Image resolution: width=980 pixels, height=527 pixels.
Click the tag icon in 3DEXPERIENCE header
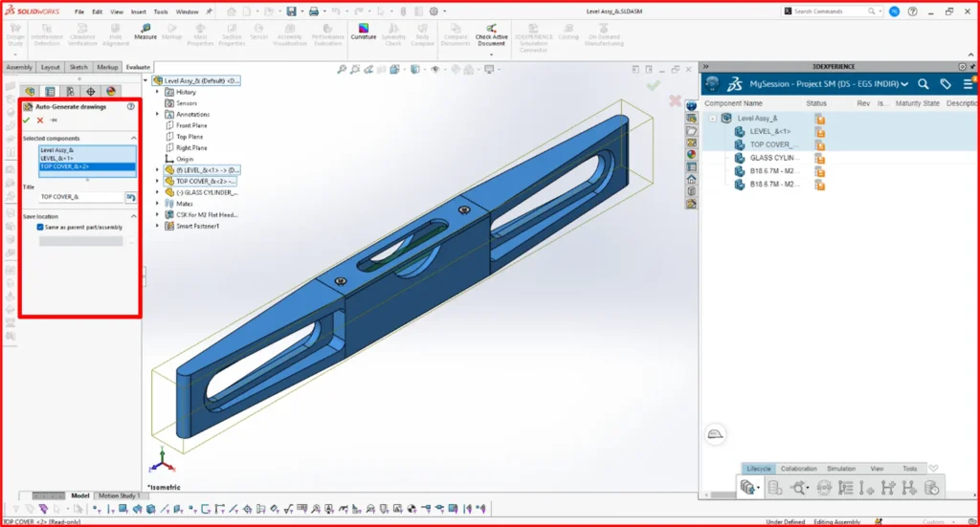[x=946, y=84]
